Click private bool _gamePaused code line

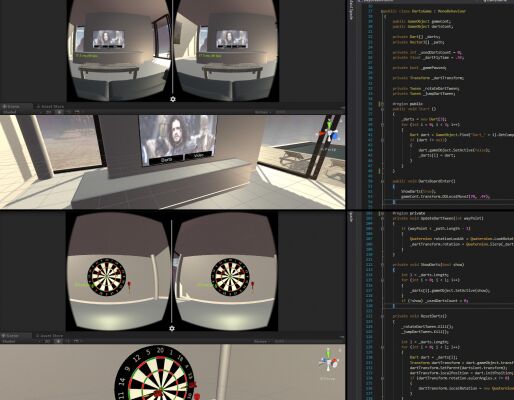(x=419, y=68)
